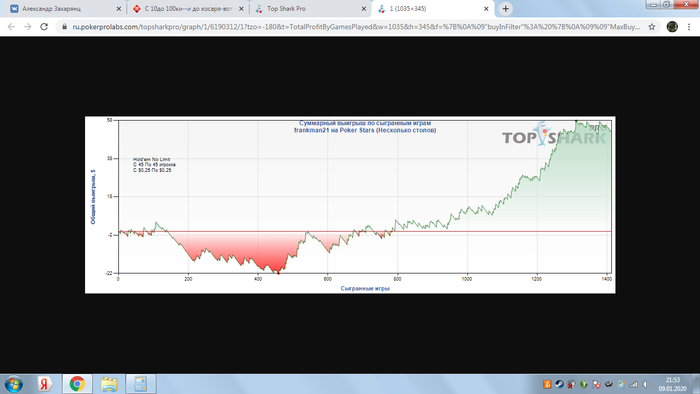Select the 1 (1035×345) tab

(x=433, y=8)
